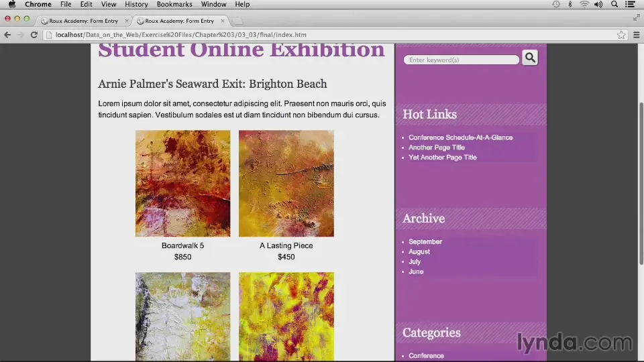Image resolution: width=644 pixels, height=362 pixels.
Task: Click the yellow and magenta painting thumbnail
Action: [286, 316]
